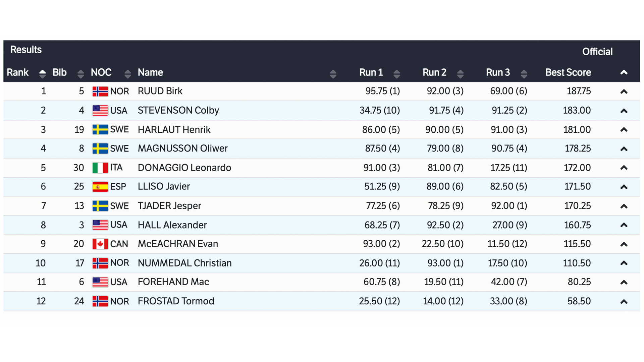Image resolution: width=644 pixels, height=362 pixels.
Task: Click USA flag beside HALL Alexander
Action: pyautogui.click(x=100, y=225)
